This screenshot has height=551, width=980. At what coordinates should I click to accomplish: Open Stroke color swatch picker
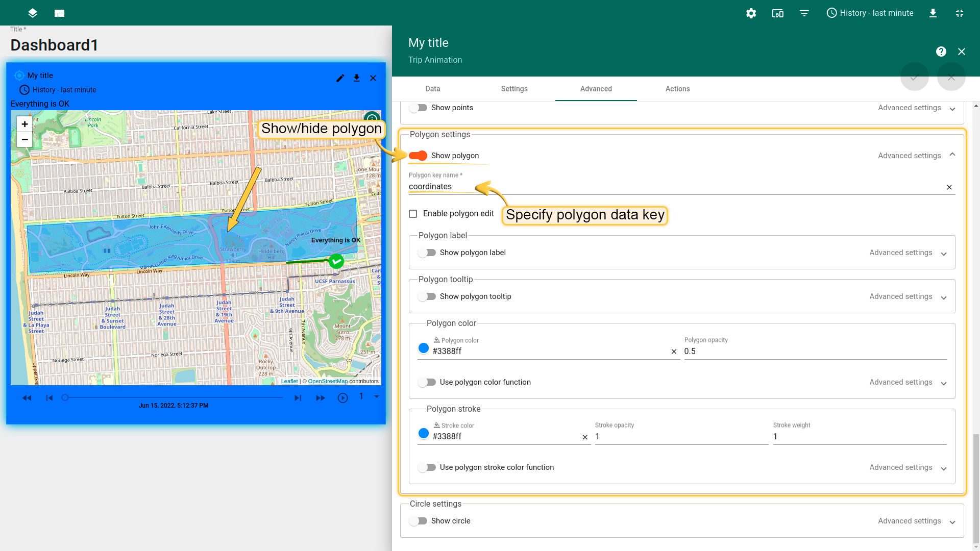coord(424,433)
